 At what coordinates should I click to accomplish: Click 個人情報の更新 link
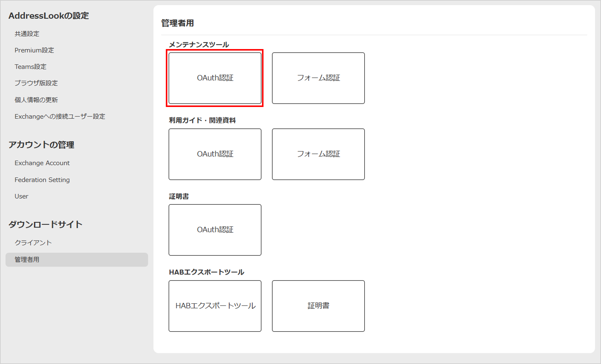pos(36,100)
